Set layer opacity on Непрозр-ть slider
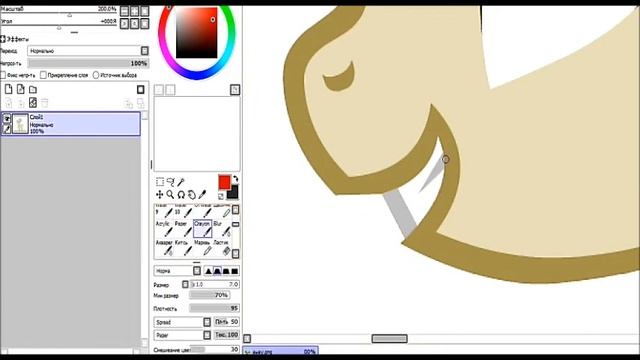This screenshot has width=640, height=360. [88, 63]
